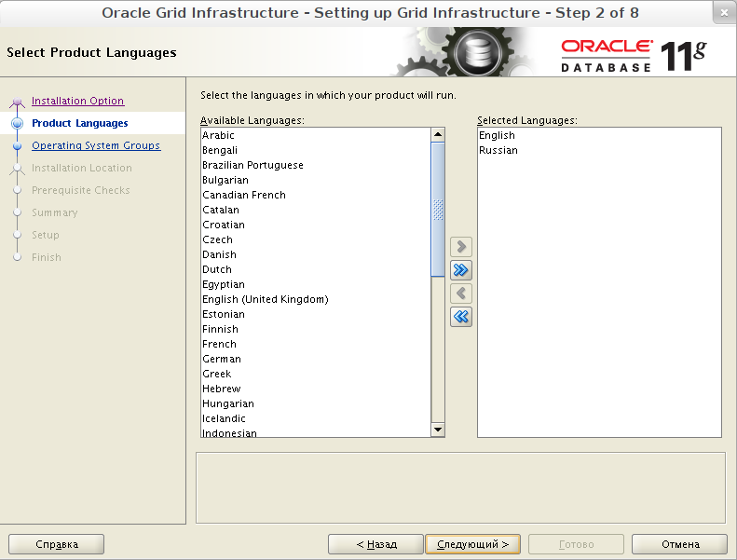Viewport: 737px width, 560px height.
Task: Select Estonian in Available Languages
Action: [x=315, y=315]
